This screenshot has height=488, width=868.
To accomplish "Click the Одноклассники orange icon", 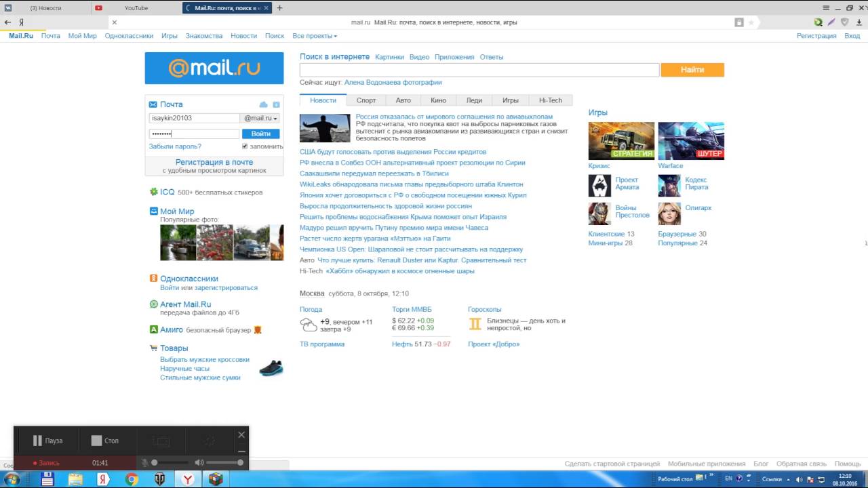I will click(x=154, y=278).
